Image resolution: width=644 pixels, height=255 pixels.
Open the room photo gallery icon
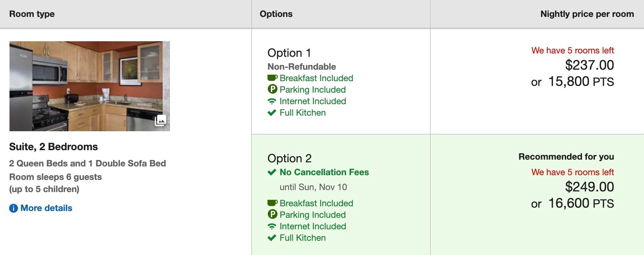tap(160, 120)
